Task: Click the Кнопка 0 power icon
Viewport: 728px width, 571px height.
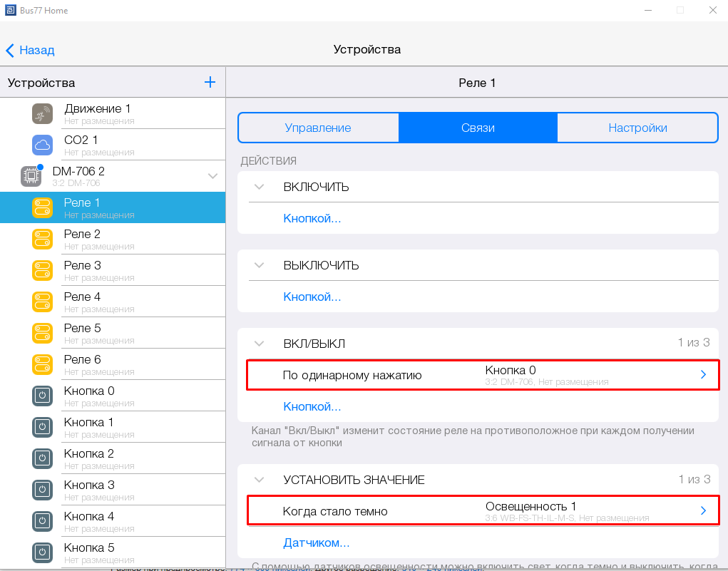Action: coord(43,396)
